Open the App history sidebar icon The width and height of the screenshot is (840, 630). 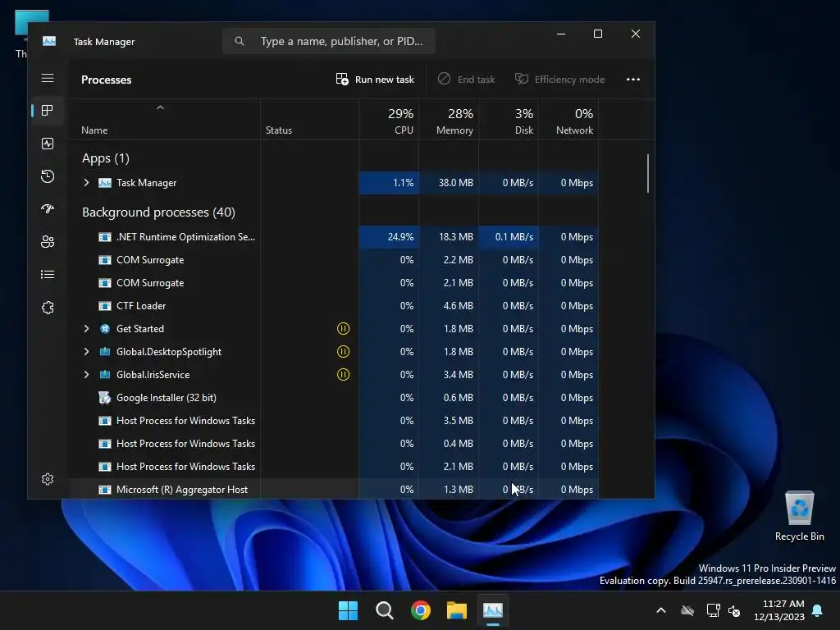(48, 176)
